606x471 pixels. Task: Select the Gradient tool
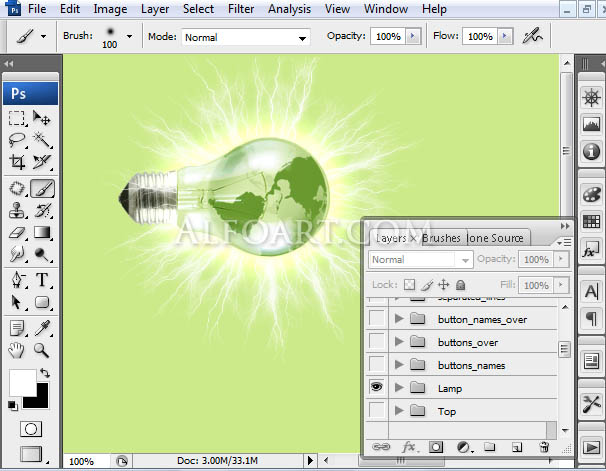coord(42,233)
